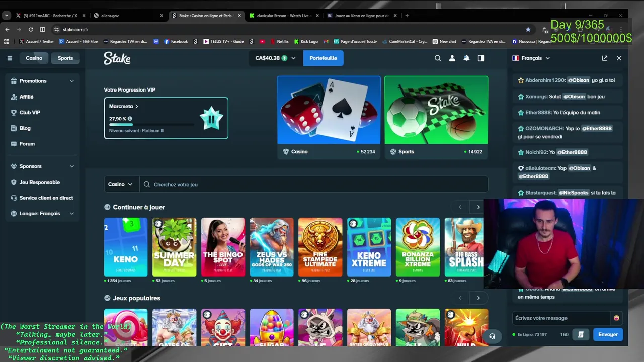Switch to the Sports tab
The width and height of the screenshot is (644, 362).
point(65,58)
